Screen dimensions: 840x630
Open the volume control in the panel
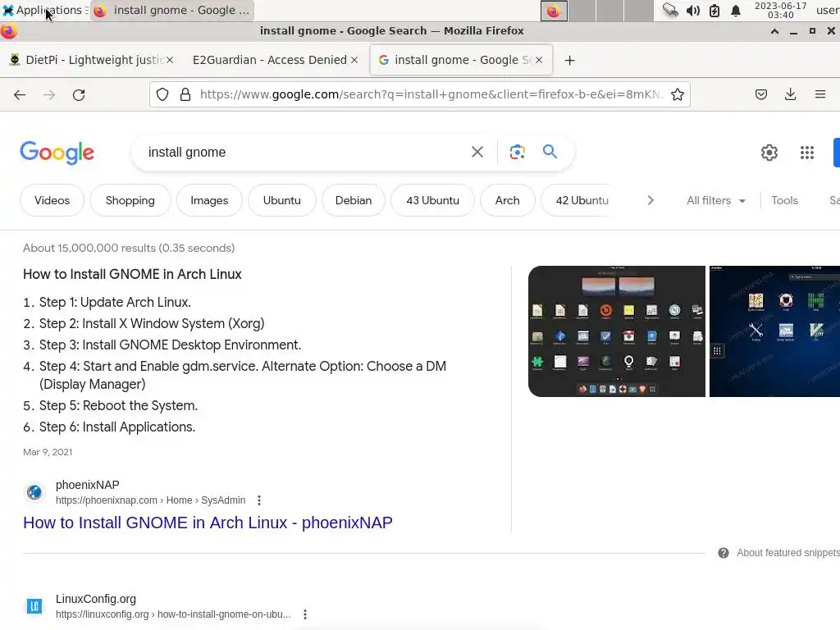(x=692, y=11)
